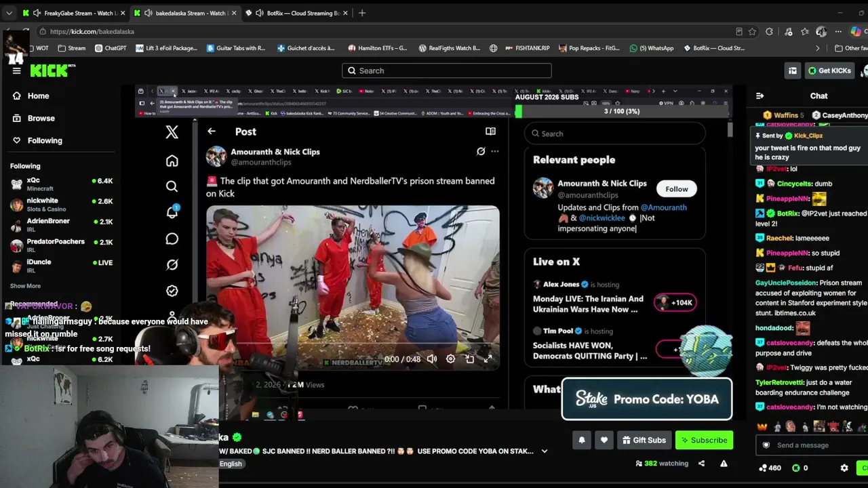The height and width of the screenshot is (488, 868).
Task: Expand the stream title chevron
Action: coord(544,451)
